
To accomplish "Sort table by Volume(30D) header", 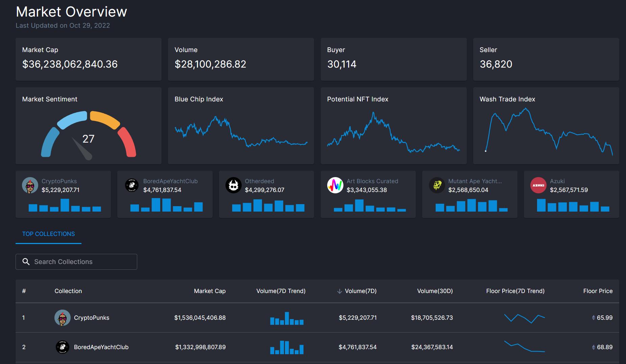I will pyautogui.click(x=435, y=291).
